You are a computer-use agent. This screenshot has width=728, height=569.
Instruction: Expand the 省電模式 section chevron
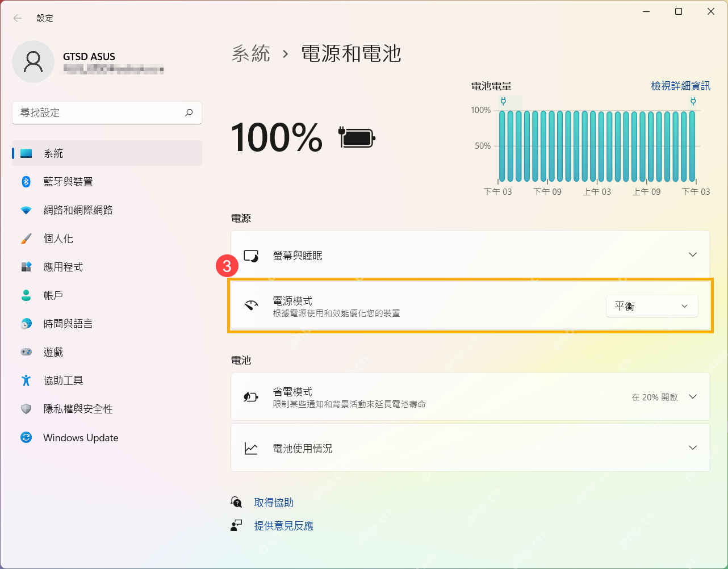(x=693, y=396)
